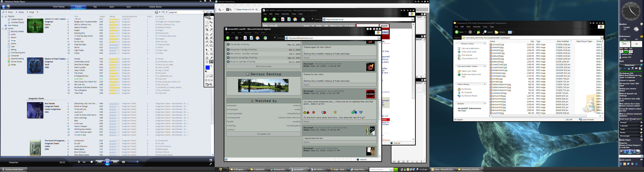Select the Move tool in Photoshop toolbox
Viewport: 644px width, 172px height.
(x=211, y=22)
